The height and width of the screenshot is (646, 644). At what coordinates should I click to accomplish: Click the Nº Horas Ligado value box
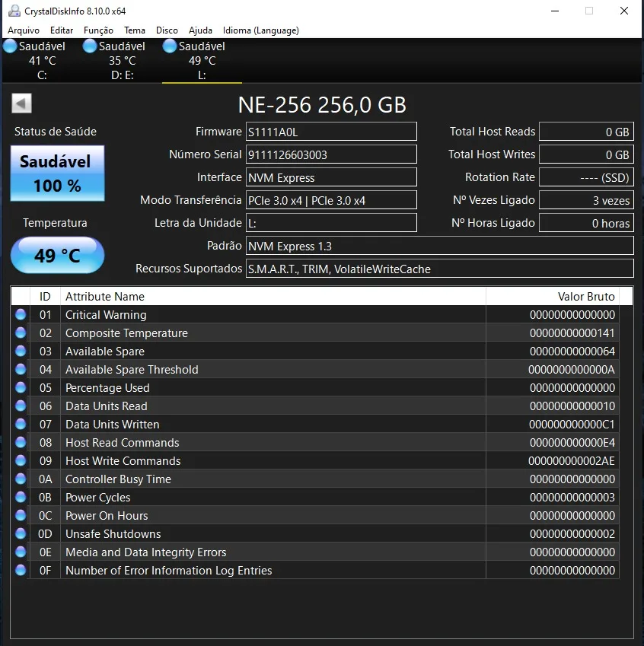click(586, 223)
